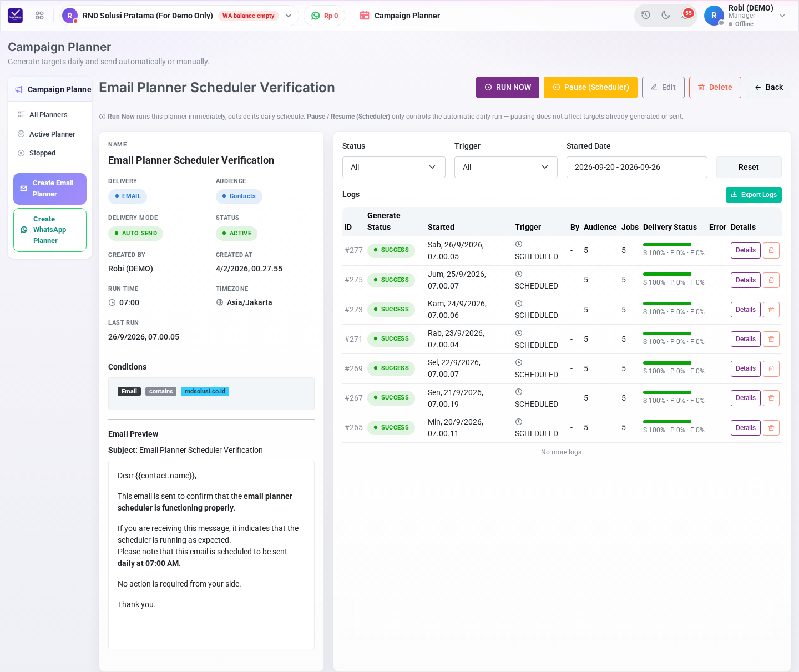This screenshot has height=672, width=799.
Task: Open the Status filter dropdown
Action: point(394,167)
